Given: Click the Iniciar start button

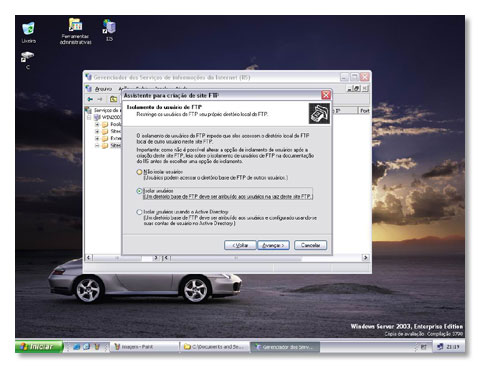Looking at the screenshot, I should (x=39, y=347).
